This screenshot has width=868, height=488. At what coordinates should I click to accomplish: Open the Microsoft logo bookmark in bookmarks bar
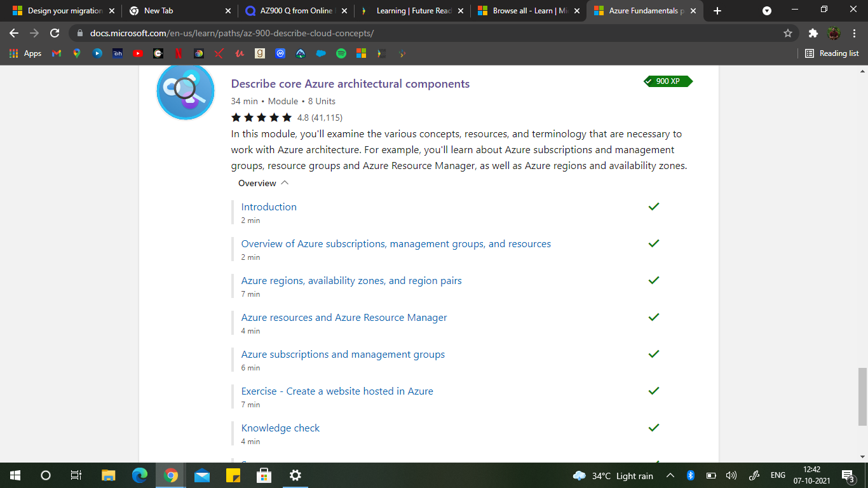361,53
